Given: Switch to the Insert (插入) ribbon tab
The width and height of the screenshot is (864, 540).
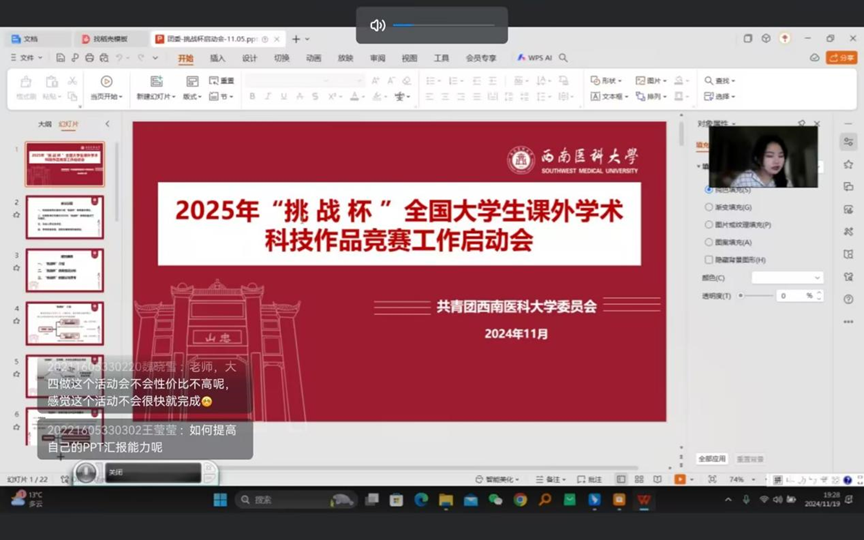Looking at the screenshot, I should coord(218,58).
